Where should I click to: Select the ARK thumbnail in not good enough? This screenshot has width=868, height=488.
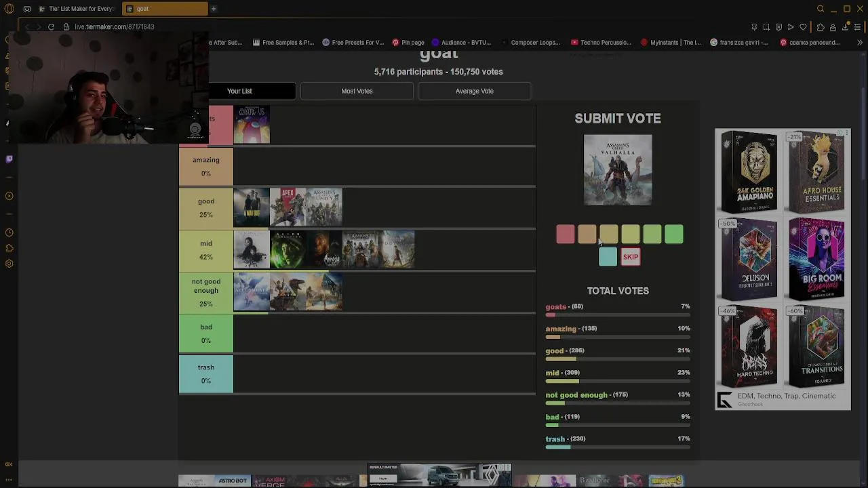288,291
